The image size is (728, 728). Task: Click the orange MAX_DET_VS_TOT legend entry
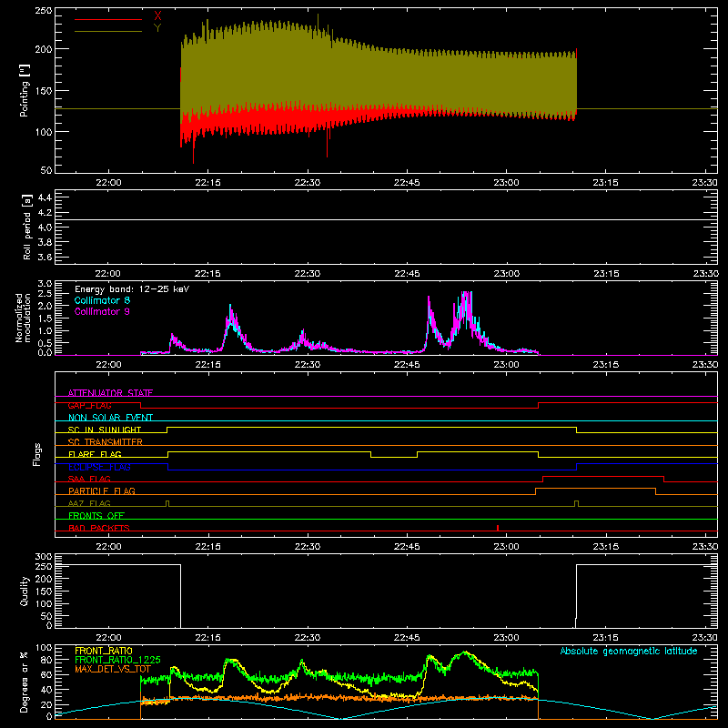pyautogui.click(x=113, y=669)
